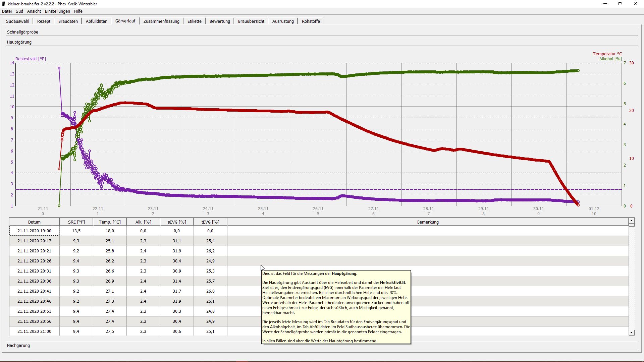Expand the Nachgärung section
Screen dimensions: 644x362
coord(18,346)
